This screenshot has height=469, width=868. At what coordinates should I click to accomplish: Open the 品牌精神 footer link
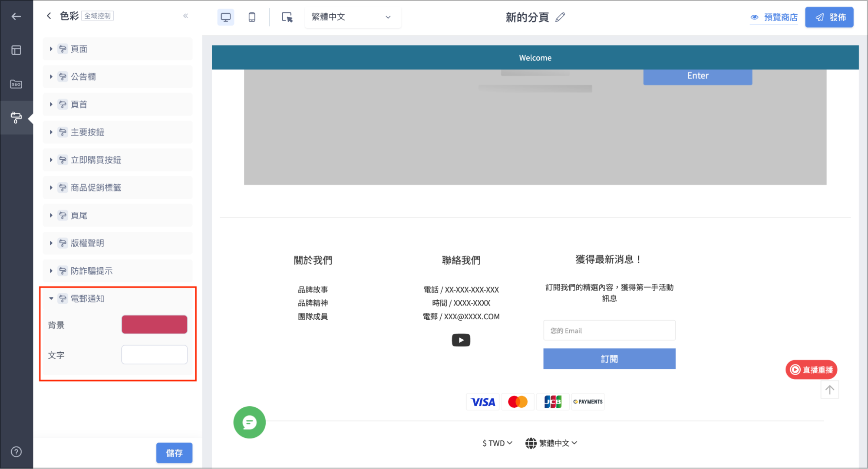[x=313, y=303]
